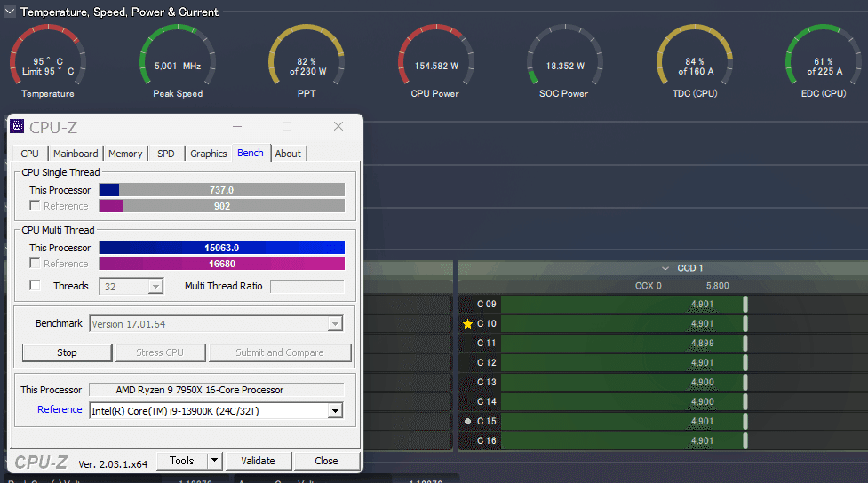
Task: Click the PPT gauge
Action: click(x=307, y=61)
